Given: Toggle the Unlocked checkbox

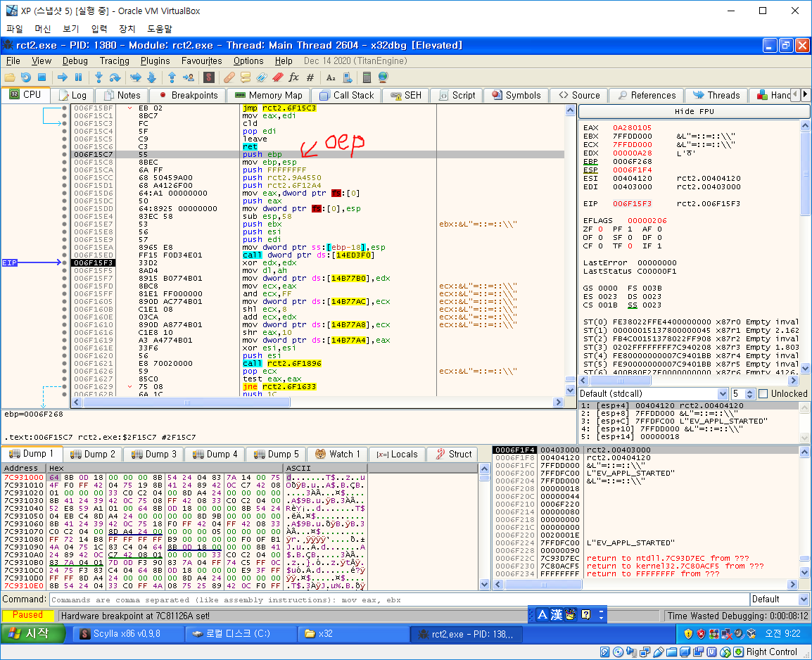Looking at the screenshot, I should click(x=763, y=394).
